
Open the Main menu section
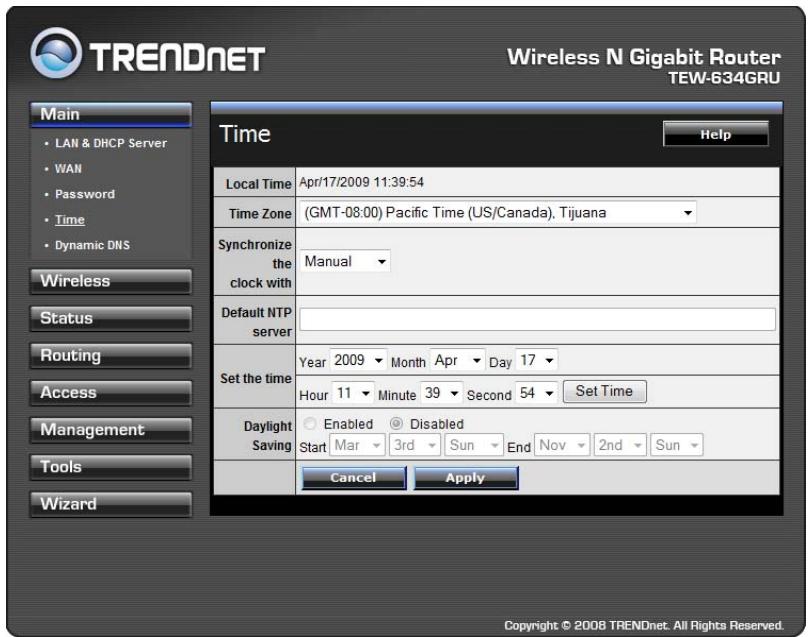111,115
